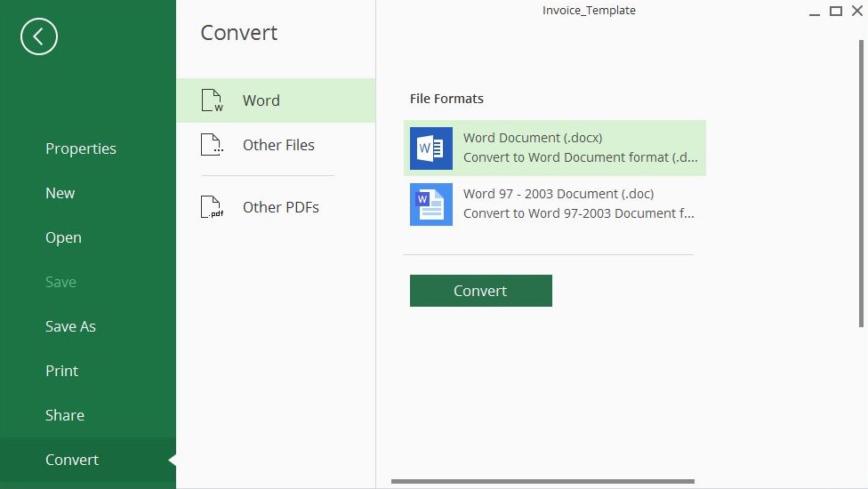Switch to Other Files conversion category
Image resolution: width=868 pixels, height=489 pixels.
click(276, 145)
